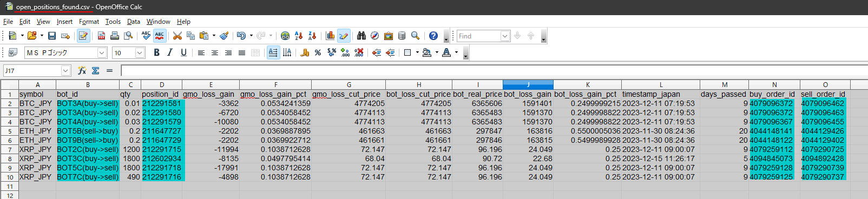Toggle AutoSpellcheck
Image resolution: width=868 pixels, height=199 pixels.
coord(159,36)
